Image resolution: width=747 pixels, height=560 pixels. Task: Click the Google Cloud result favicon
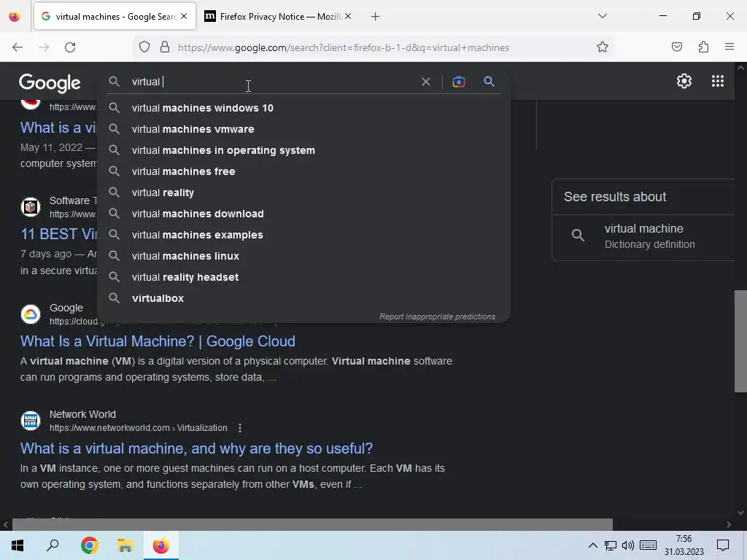(31, 314)
